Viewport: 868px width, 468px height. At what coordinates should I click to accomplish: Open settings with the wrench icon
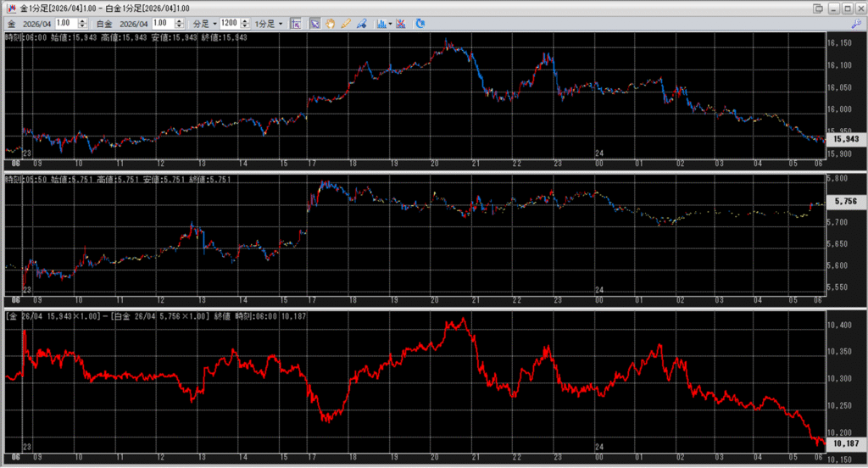pyautogui.click(x=855, y=24)
